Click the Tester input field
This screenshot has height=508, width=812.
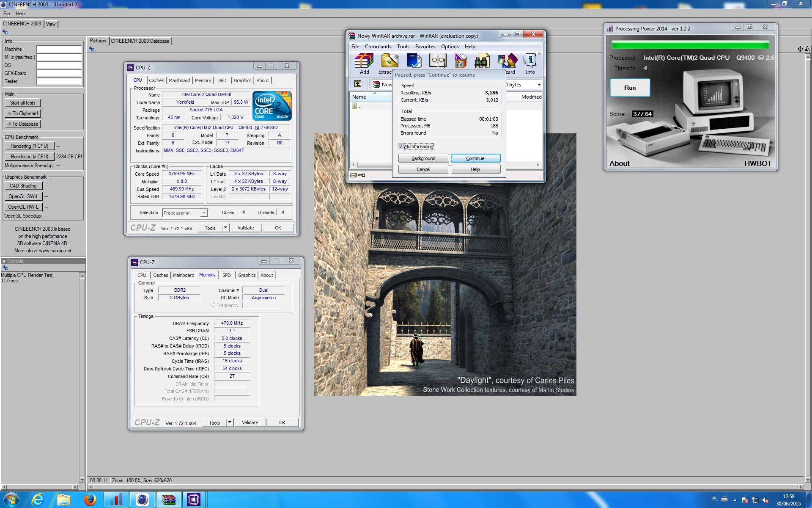click(59, 81)
